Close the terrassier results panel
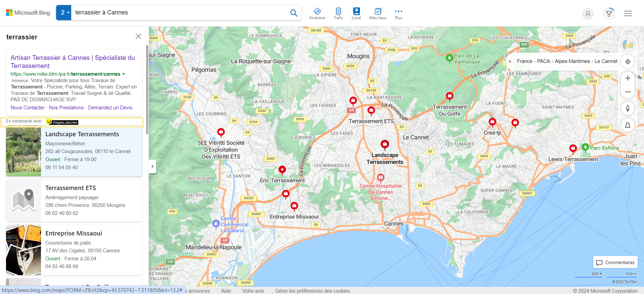 coord(138,36)
